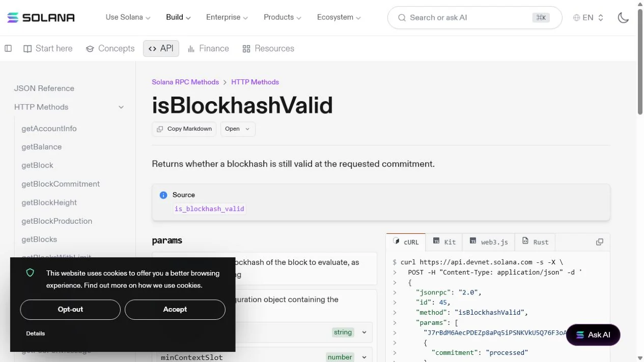Screen dimensions: 644x362
Task: Open getAccountInfo method page
Action: click(x=49, y=129)
